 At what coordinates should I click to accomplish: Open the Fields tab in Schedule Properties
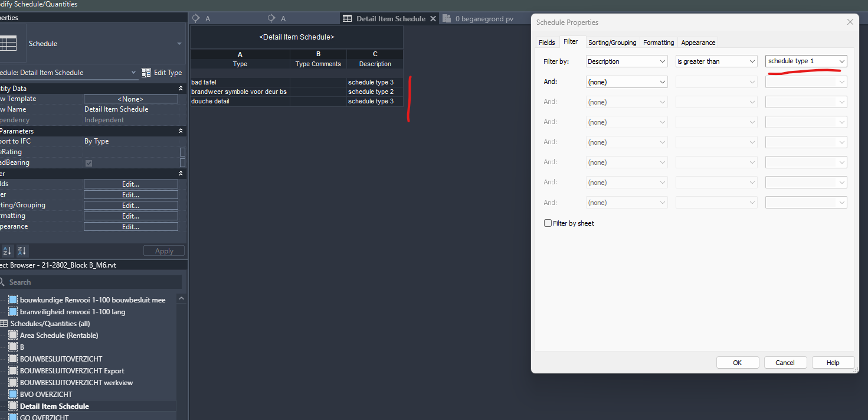pyautogui.click(x=547, y=42)
